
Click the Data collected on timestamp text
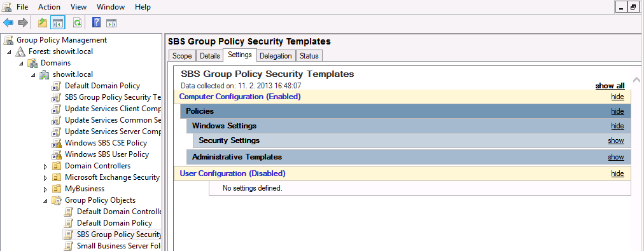point(241,86)
